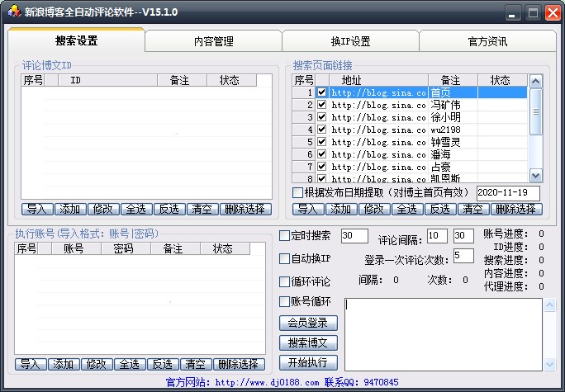Click the log area's scroll down arrow
Viewport: 565px width, 392px height.
point(550,364)
